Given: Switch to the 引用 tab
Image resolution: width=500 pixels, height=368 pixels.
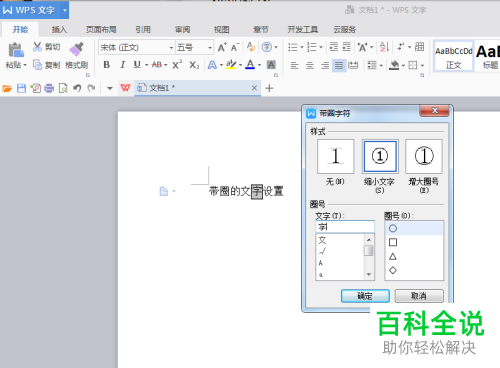Looking at the screenshot, I should (143, 30).
